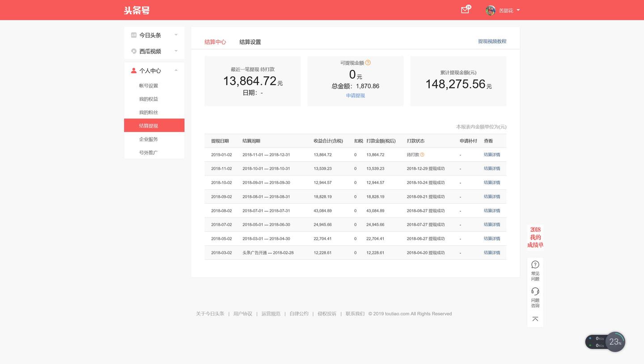Click the 今日头条 sidebar icon
The image size is (644, 364).
134,35
